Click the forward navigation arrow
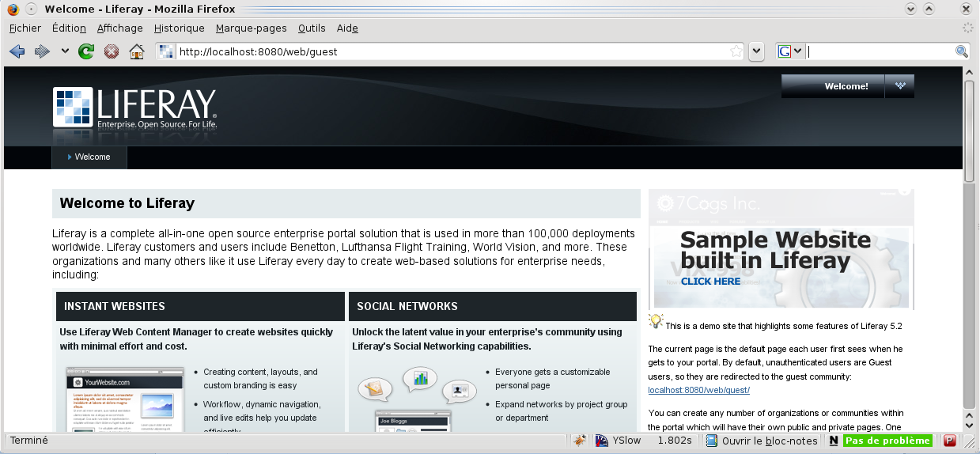This screenshot has width=980, height=454. pyautogui.click(x=42, y=51)
